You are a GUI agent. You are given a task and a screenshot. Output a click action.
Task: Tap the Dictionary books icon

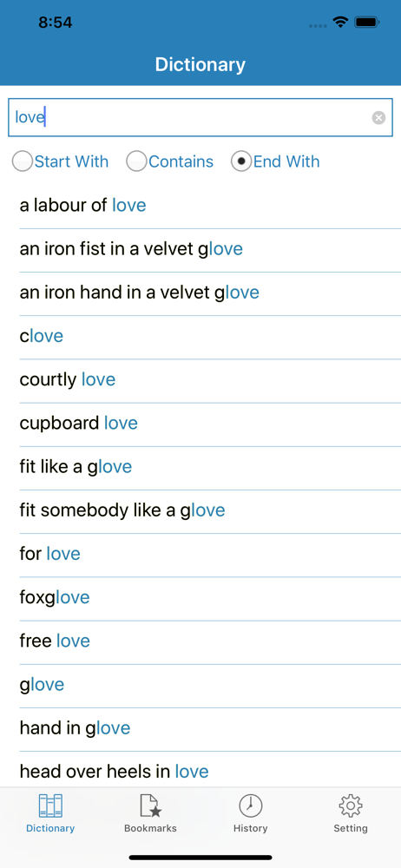[x=50, y=806]
